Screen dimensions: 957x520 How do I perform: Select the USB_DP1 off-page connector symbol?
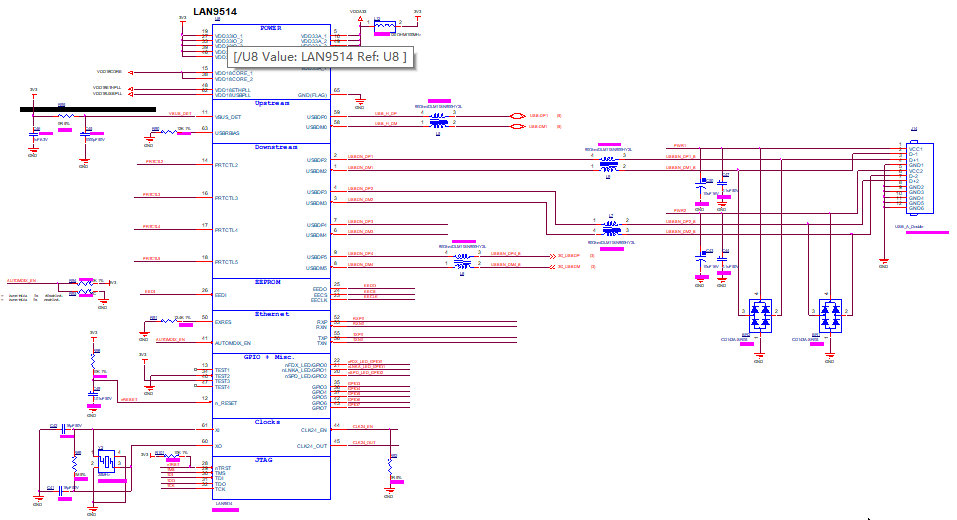518,115
